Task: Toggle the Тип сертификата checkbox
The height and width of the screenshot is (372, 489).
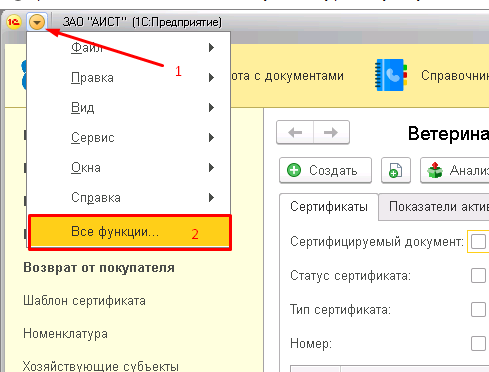Action: [x=478, y=310]
